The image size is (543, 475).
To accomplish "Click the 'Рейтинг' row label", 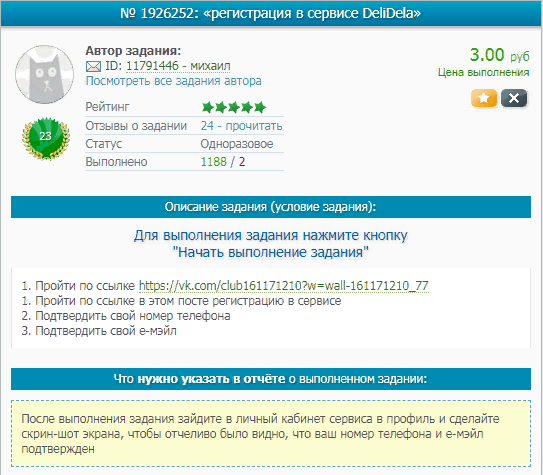I will pyautogui.click(x=107, y=107).
